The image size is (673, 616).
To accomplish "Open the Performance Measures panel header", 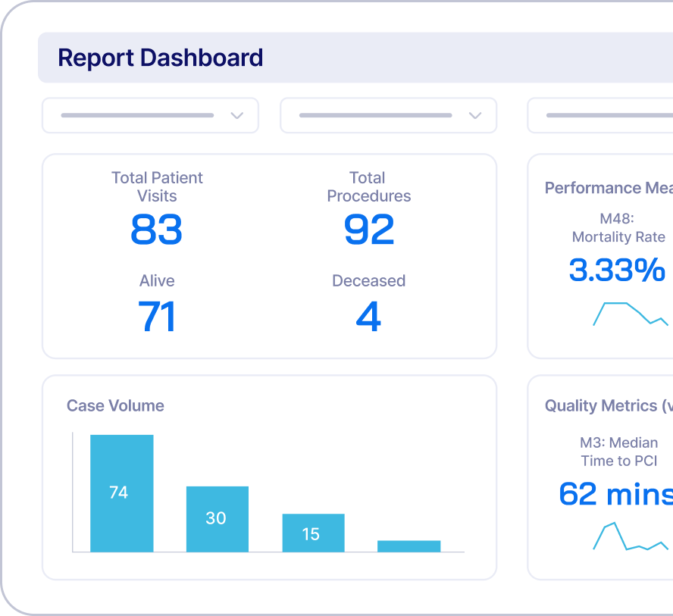I will pos(606,187).
